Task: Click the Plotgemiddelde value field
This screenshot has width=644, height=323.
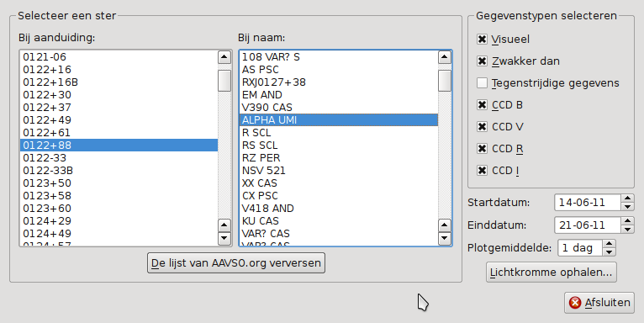Action: (580, 248)
